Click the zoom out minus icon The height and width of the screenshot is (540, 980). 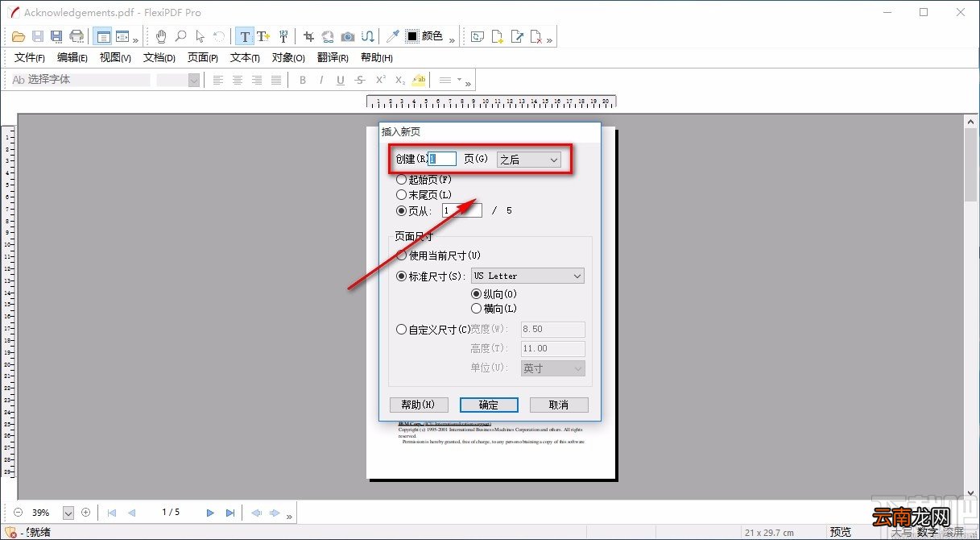tap(19, 512)
